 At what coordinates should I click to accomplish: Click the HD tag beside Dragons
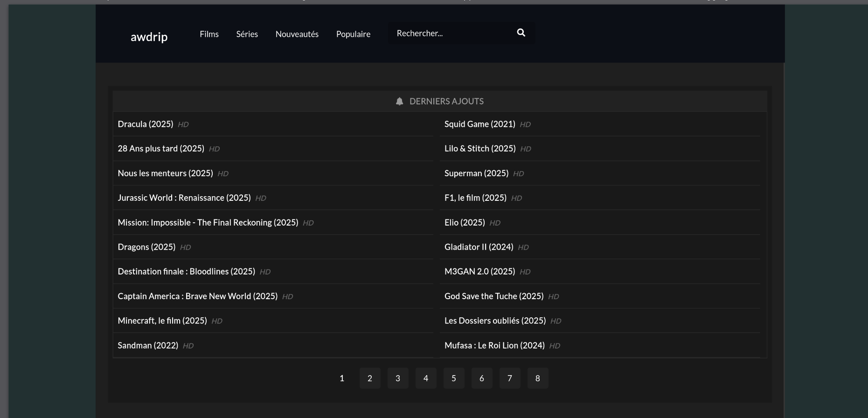coord(185,247)
